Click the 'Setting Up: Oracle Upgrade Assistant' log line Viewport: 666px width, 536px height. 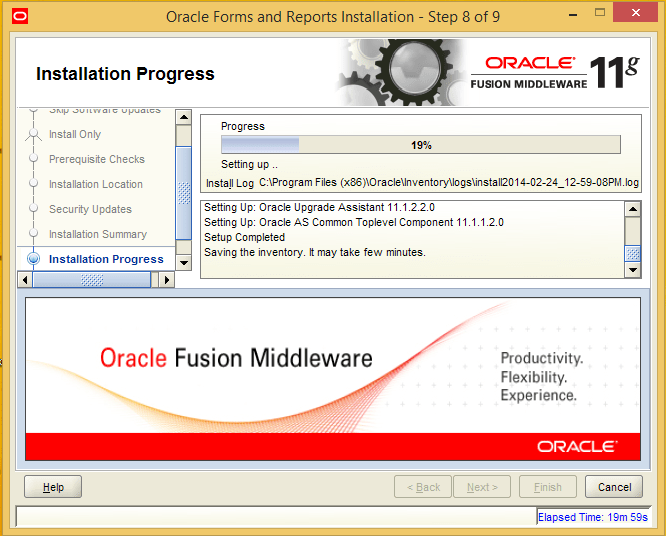319,207
